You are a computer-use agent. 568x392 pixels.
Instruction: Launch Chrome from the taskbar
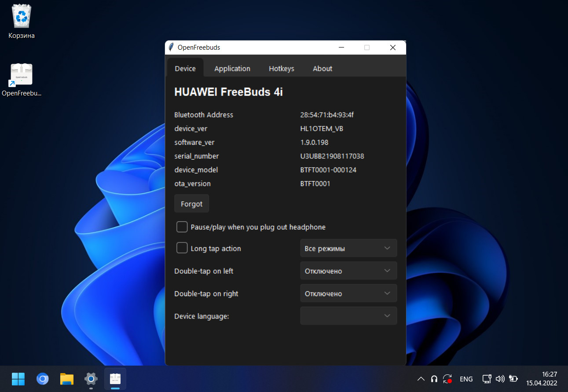pos(43,379)
